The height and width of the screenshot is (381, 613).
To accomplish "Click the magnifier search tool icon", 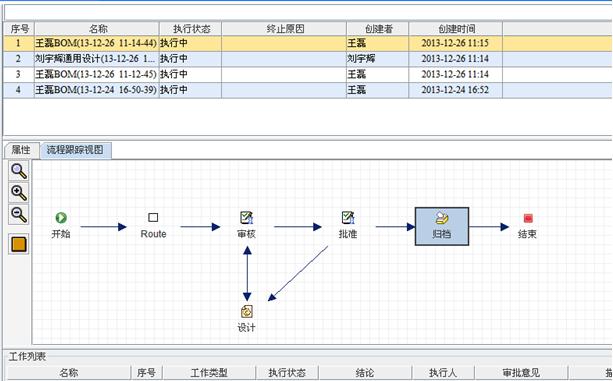I will (x=19, y=171).
